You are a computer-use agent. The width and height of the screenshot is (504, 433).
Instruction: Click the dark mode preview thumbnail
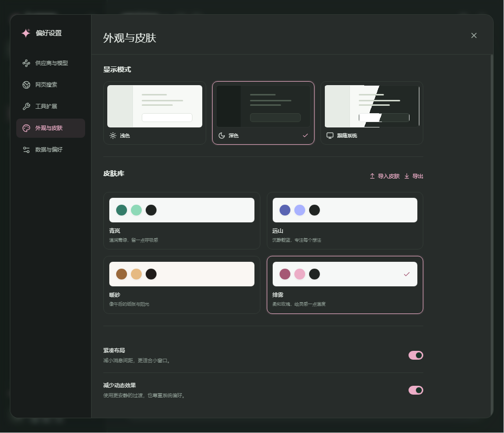(x=263, y=106)
